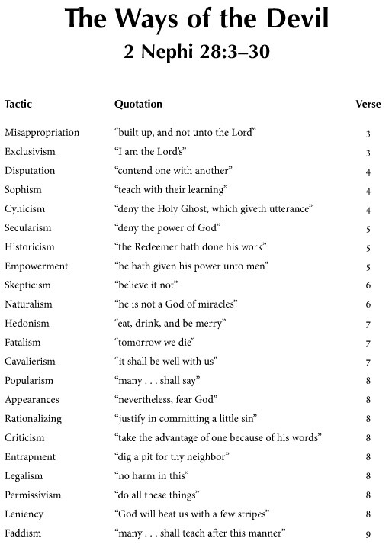This screenshot has height=551, width=392.
Task: Click the 'Empowerment' tactic entry
Action: pyautogui.click(x=36, y=266)
